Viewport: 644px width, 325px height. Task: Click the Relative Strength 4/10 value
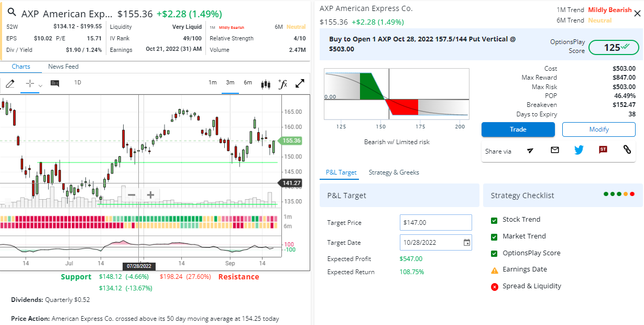click(x=300, y=38)
